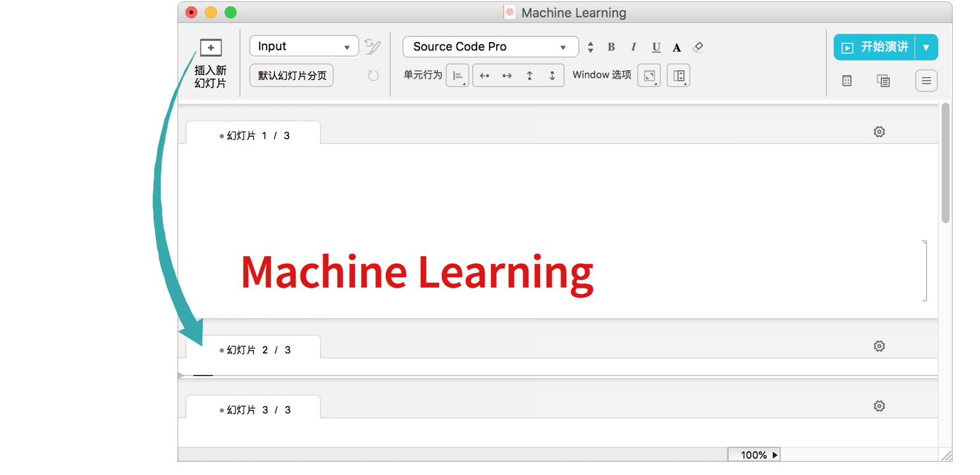Click the 单元行为 label
Screen dimensions: 980x475
click(423, 75)
